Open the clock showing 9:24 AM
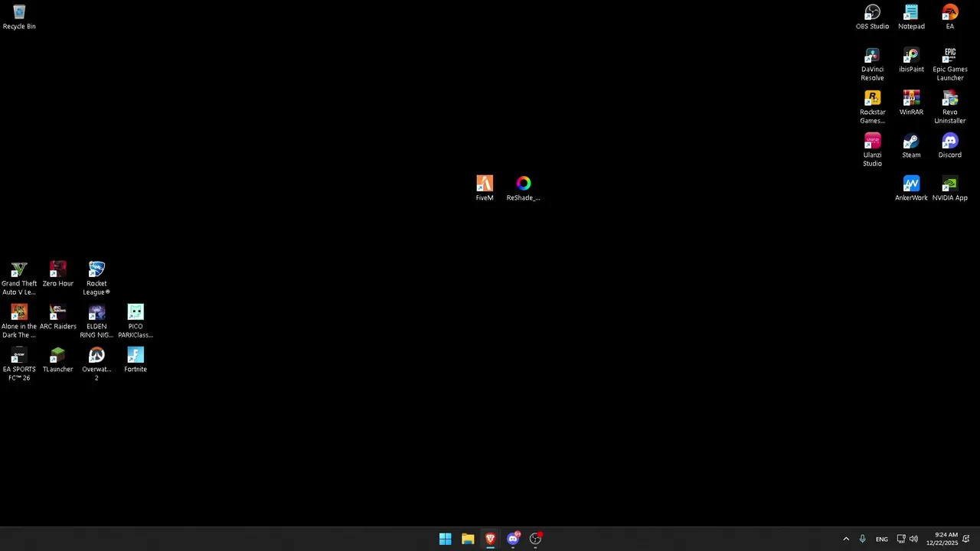The height and width of the screenshot is (551, 980). click(942, 539)
